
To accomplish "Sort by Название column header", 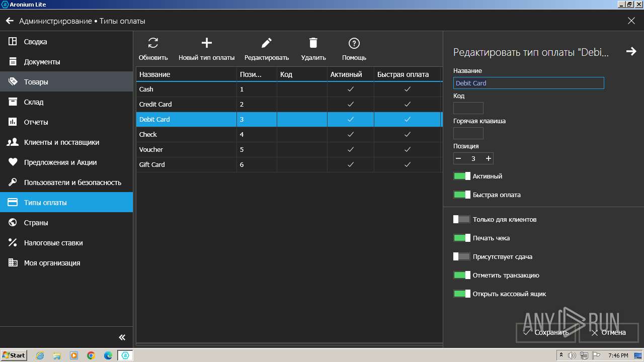I will 186,74.
